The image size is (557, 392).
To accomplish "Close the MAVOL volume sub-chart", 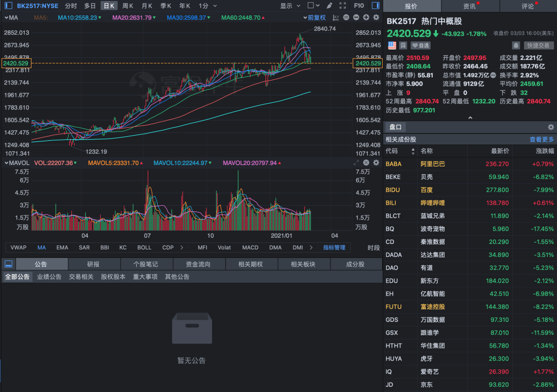I will [x=366, y=163].
